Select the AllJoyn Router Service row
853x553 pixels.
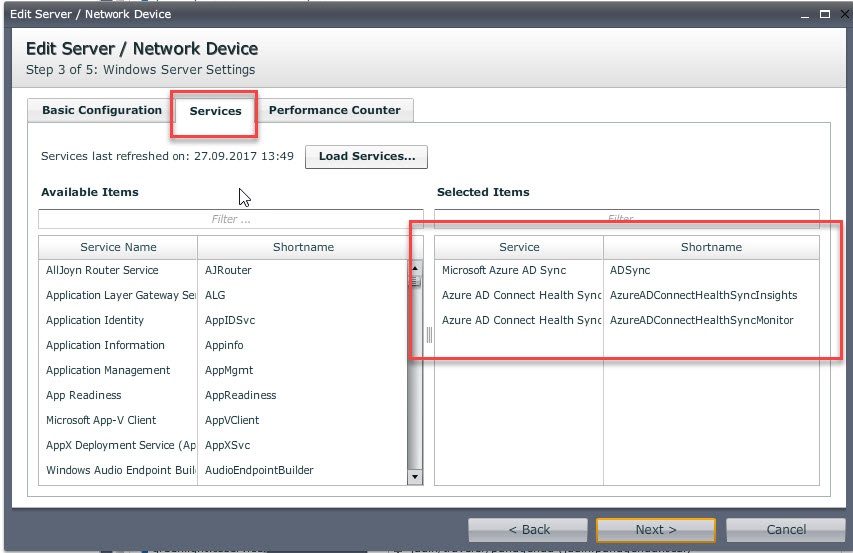[x=102, y=270]
